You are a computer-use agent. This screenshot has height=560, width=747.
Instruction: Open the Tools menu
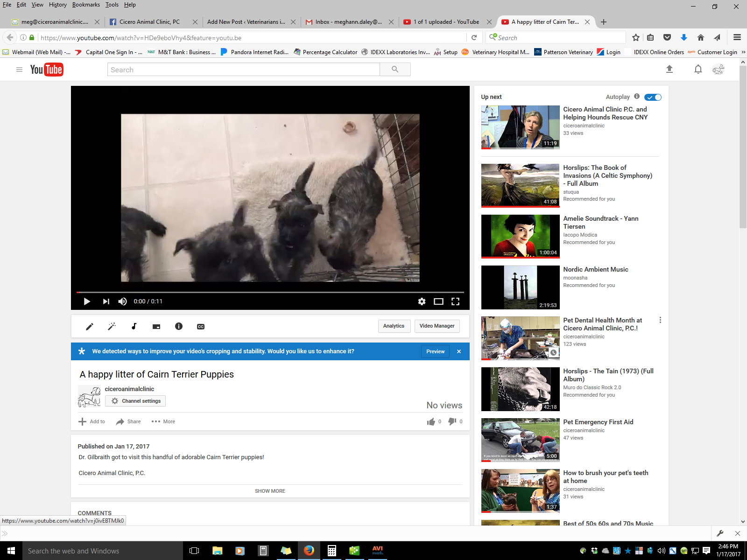tap(112, 5)
